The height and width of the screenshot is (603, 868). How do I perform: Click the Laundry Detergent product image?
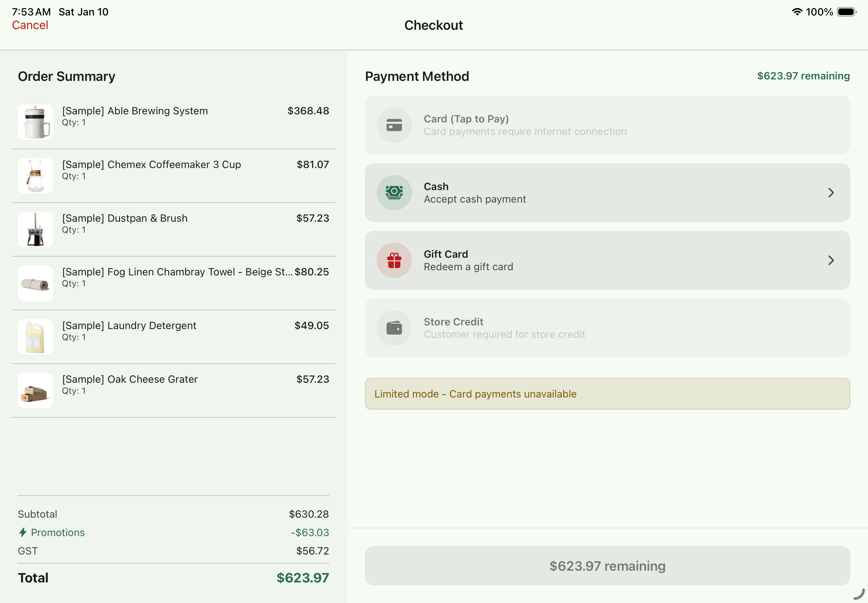pyautogui.click(x=35, y=336)
